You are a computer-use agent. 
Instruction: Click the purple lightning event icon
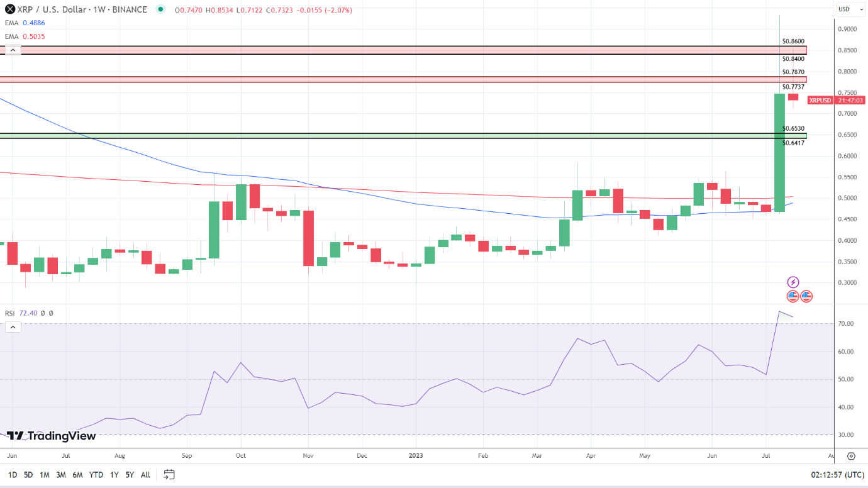[793, 282]
